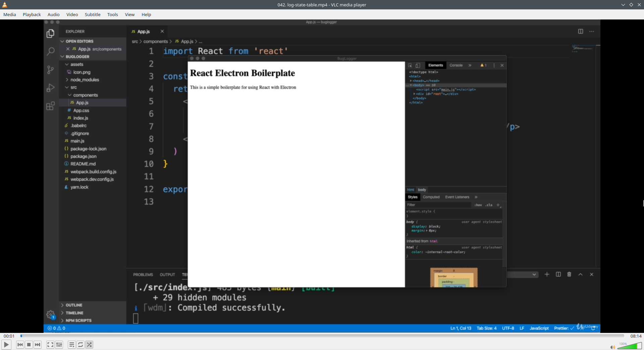Image resolution: width=644 pixels, height=350 pixels.
Task: Click the total duration 08:14 label
Action: click(636, 336)
